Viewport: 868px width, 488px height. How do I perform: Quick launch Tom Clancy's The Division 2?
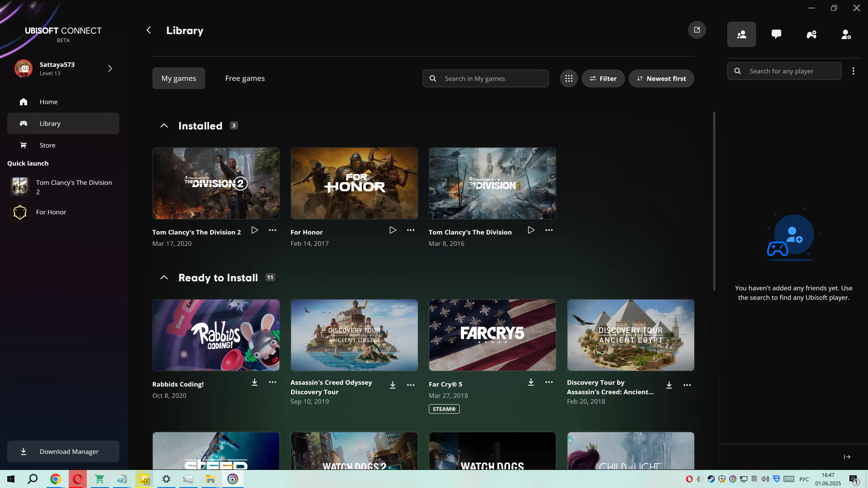click(63, 187)
